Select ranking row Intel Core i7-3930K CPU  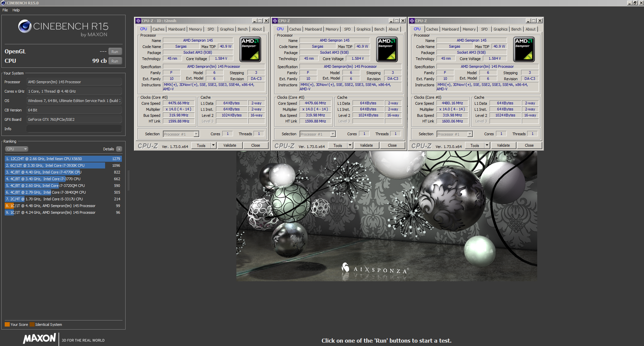pos(63,165)
